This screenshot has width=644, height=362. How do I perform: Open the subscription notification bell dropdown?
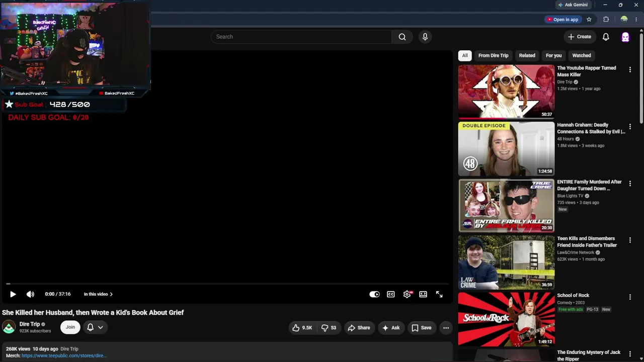click(95, 327)
